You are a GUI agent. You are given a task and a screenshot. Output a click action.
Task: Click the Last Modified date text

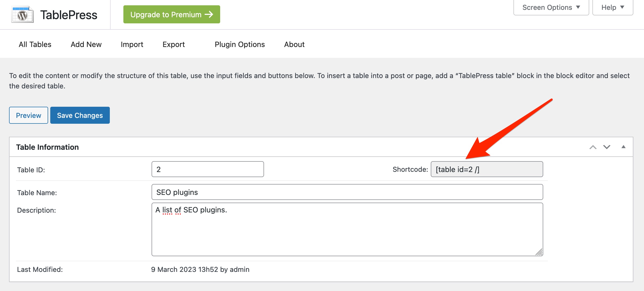tap(200, 269)
